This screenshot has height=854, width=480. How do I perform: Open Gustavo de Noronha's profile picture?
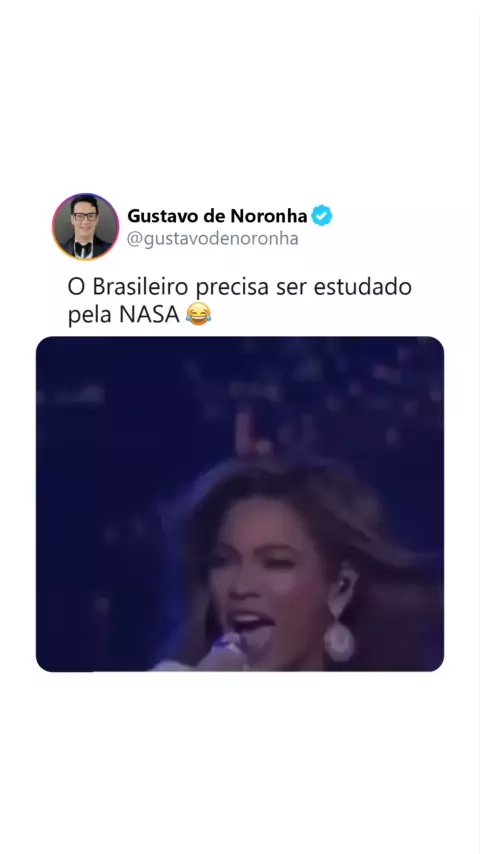tap(85, 226)
